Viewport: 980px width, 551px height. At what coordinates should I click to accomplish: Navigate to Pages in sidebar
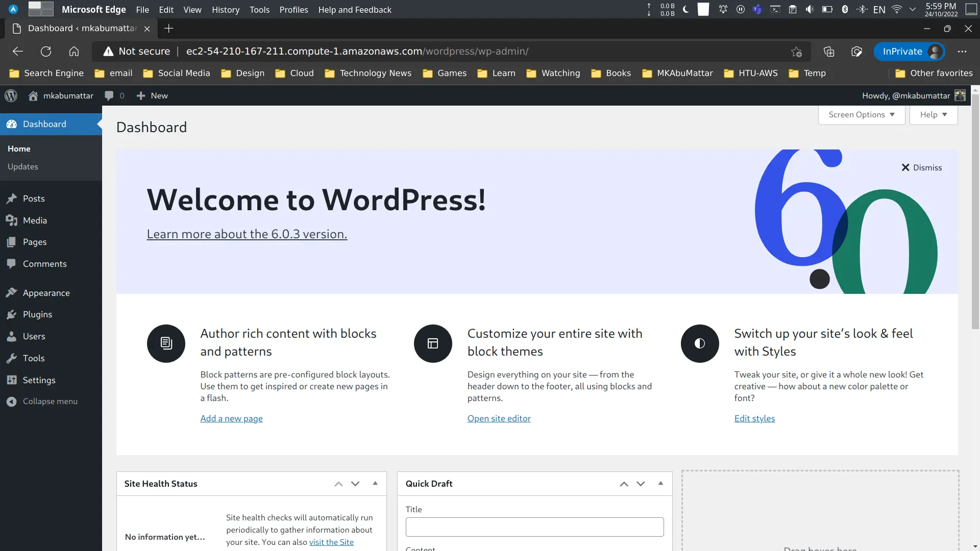[34, 241]
